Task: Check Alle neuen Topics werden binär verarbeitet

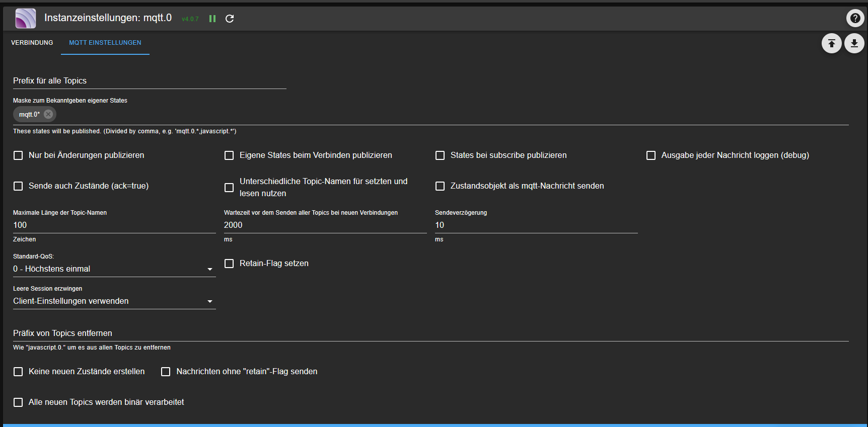Action: point(18,402)
